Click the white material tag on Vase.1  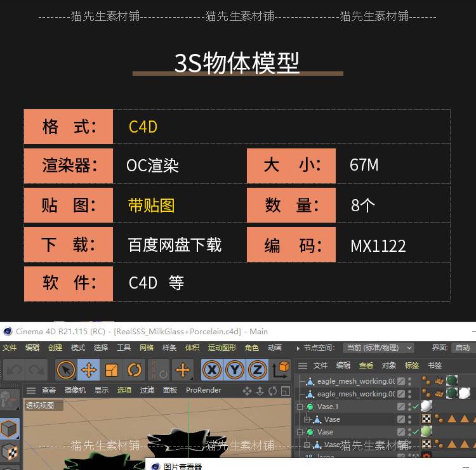click(x=426, y=406)
